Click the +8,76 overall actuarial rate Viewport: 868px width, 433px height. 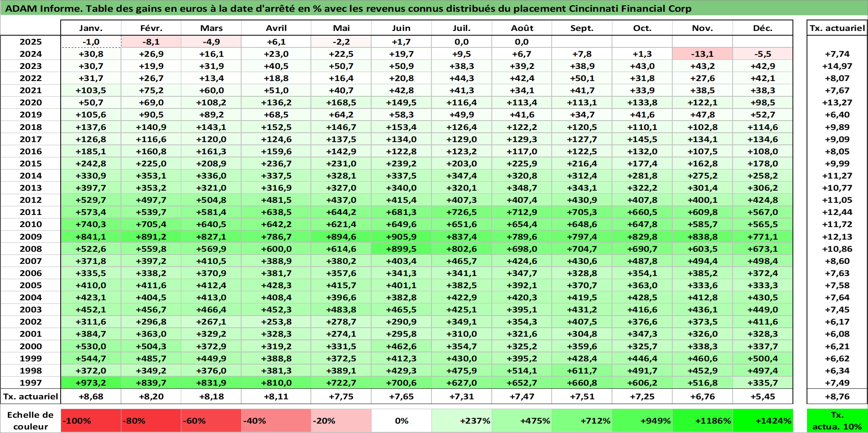(837, 396)
